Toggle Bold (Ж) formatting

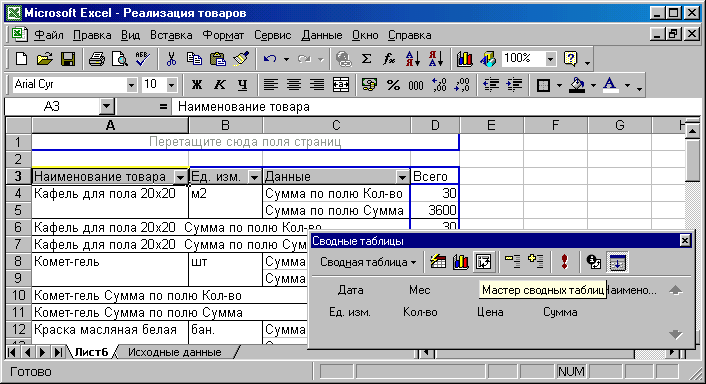tap(197, 85)
